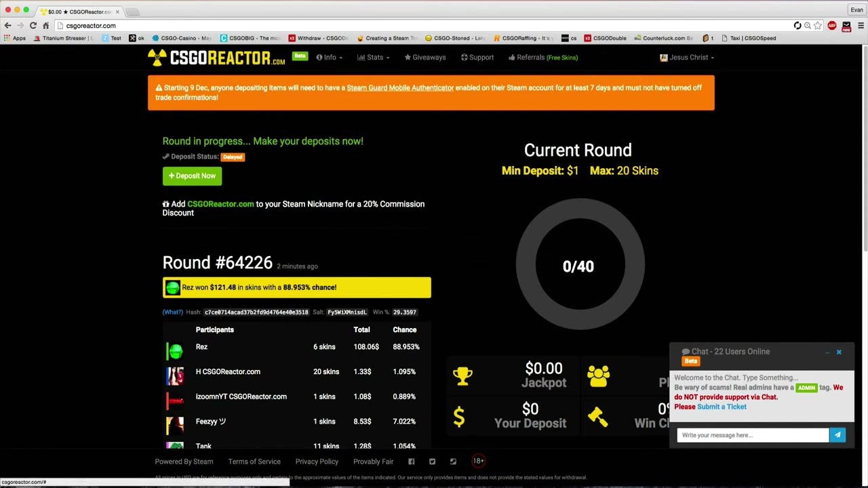Focus the chat message input field

click(753, 435)
